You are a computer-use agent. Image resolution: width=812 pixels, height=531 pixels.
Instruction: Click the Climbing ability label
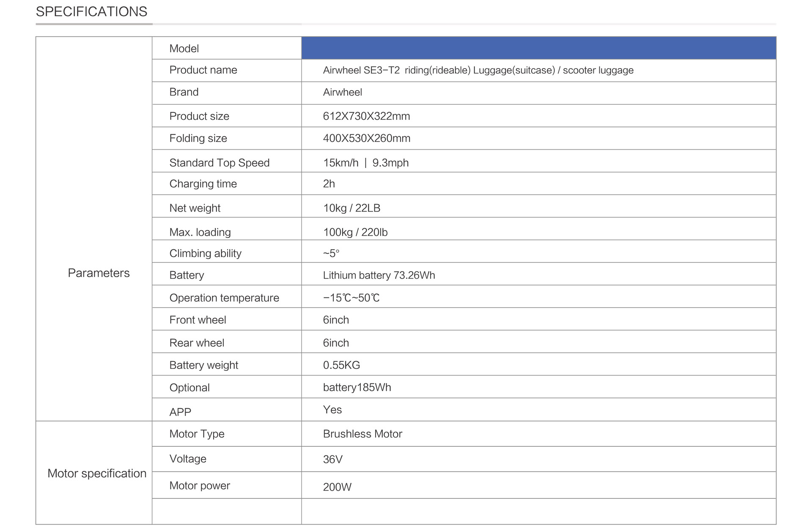pos(206,253)
